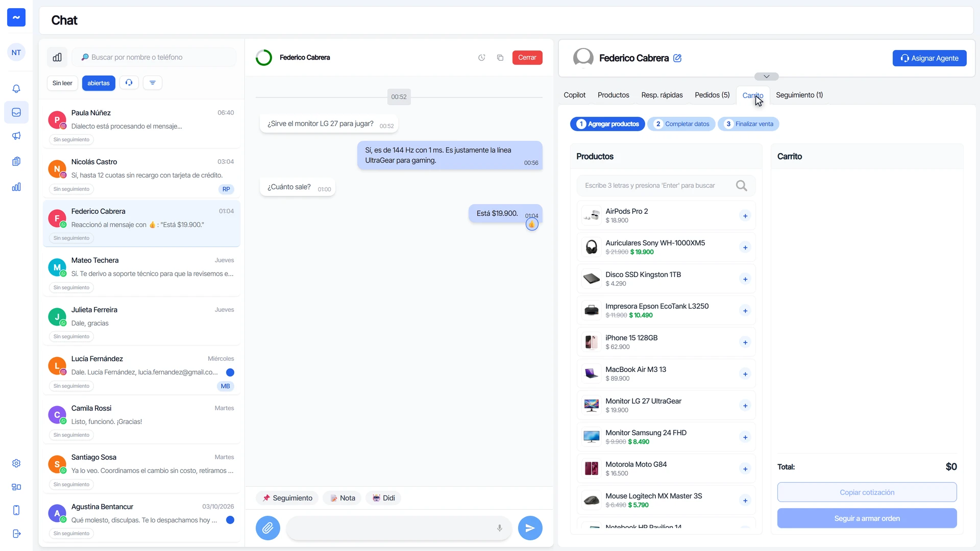This screenshot has height=551, width=980.
Task: Collapse contact header with chevron
Action: pos(767,77)
